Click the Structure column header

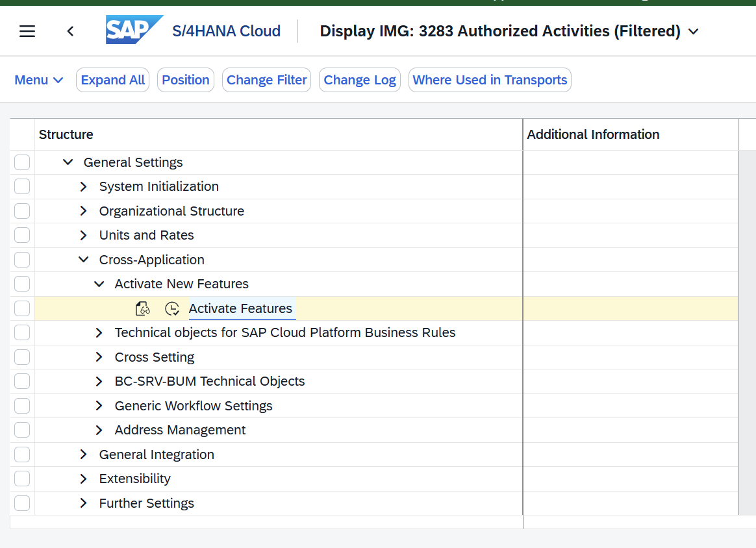(x=278, y=134)
